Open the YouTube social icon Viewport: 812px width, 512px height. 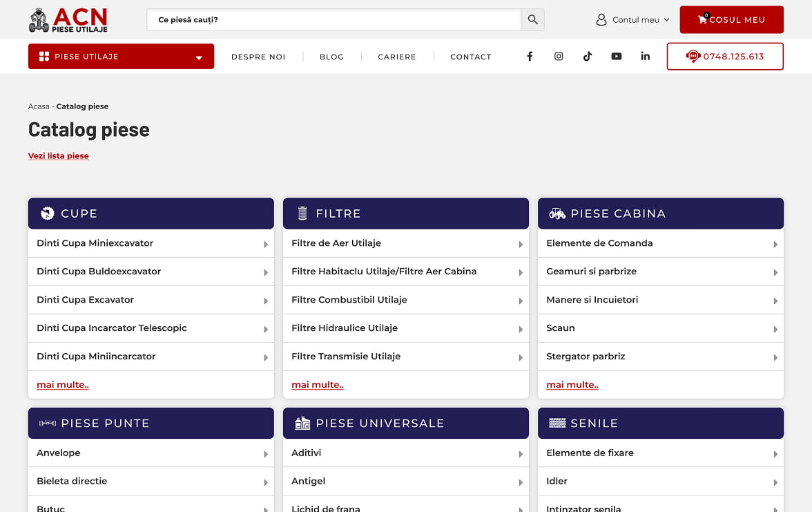(x=616, y=57)
